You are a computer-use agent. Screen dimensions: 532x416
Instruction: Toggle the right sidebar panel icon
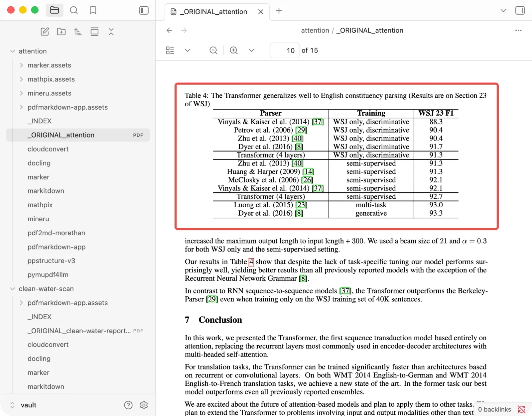coord(520,10)
